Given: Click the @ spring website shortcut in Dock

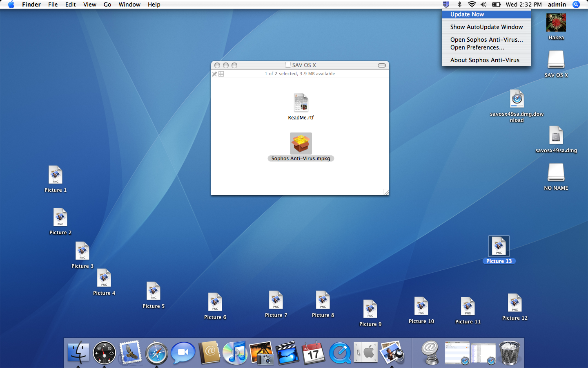Looking at the screenshot, I should tap(430, 352).
